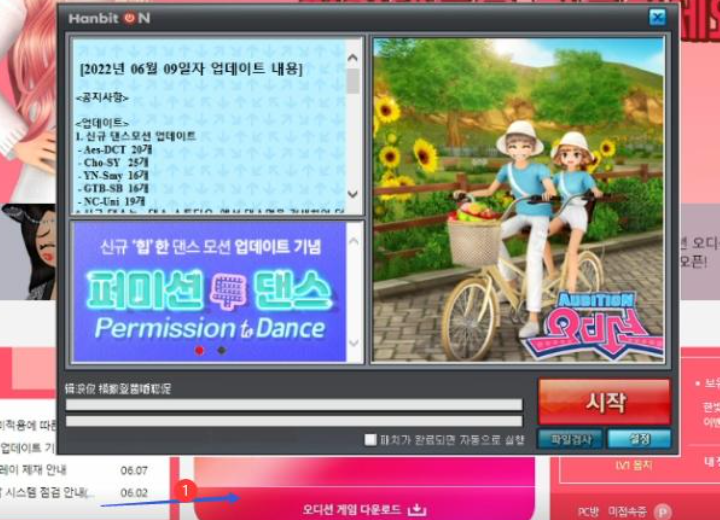The height and width of the screenshot is (520, 720).
Task: Click the banner panel scroll up arrow
Action: click(x=354, y=241)
